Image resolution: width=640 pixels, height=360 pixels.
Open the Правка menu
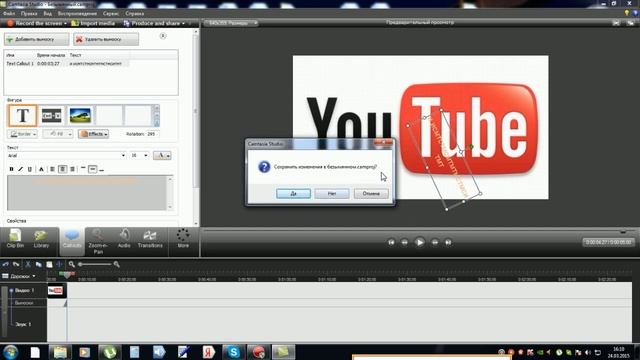point(29,13)
